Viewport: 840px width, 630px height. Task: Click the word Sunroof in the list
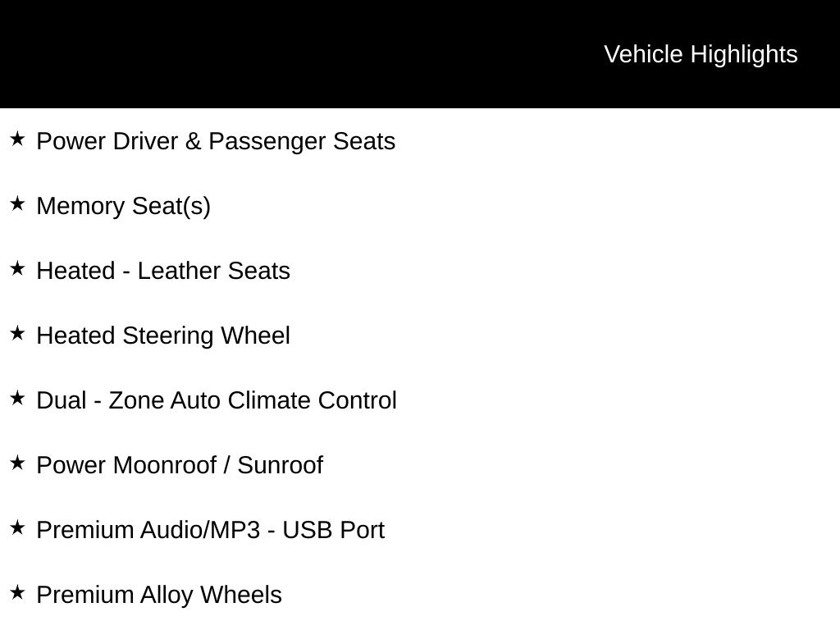pos(281,465)
